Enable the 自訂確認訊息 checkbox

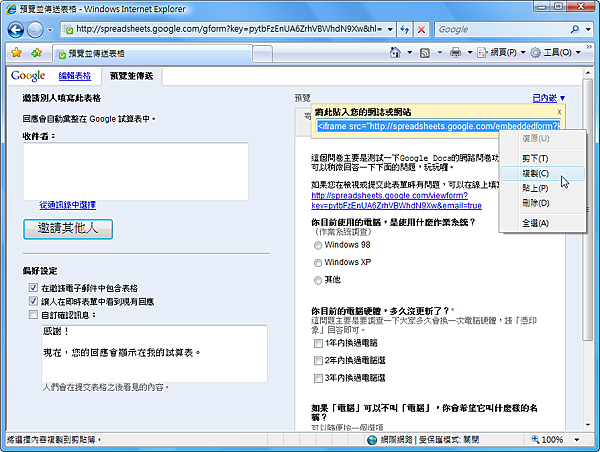pos(33,315)
